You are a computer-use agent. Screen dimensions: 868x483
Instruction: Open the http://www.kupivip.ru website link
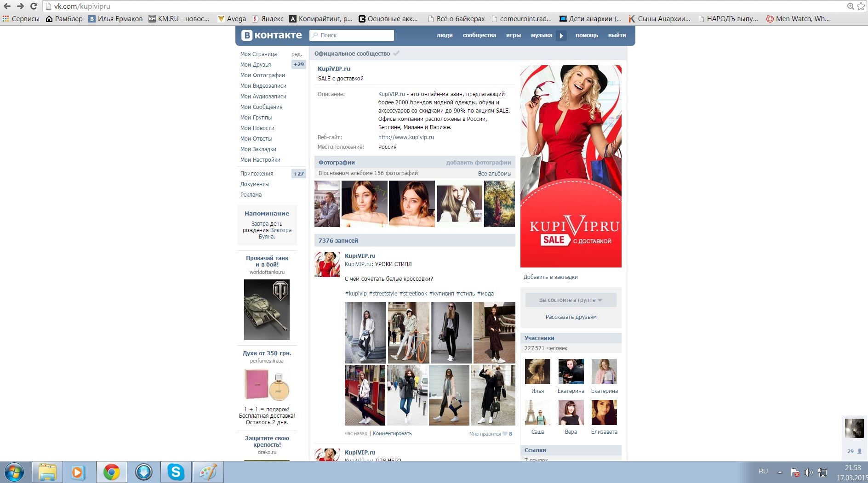[x=406, y=137]
